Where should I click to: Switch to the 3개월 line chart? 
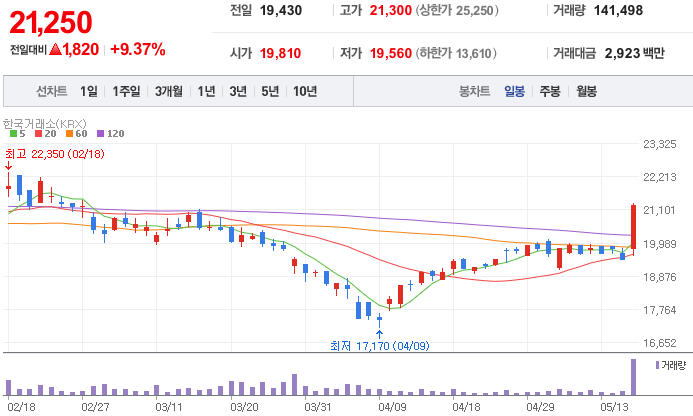tap(169, 92)
